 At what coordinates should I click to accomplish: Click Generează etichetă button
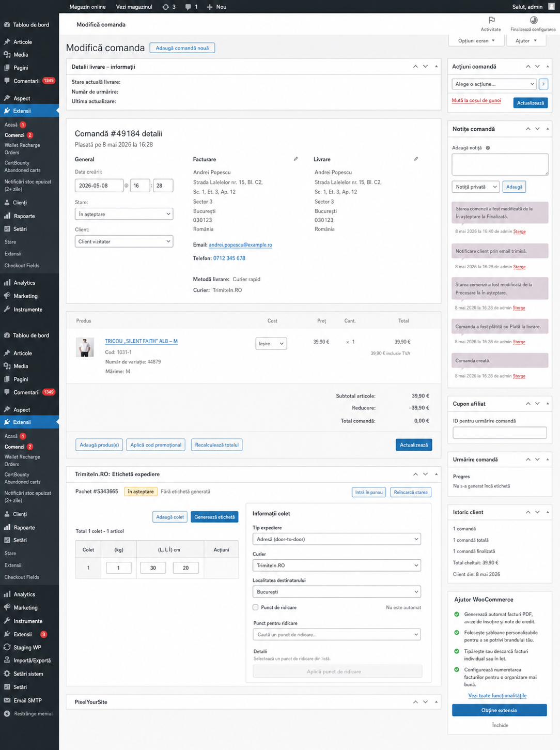[x=214, y=517]
